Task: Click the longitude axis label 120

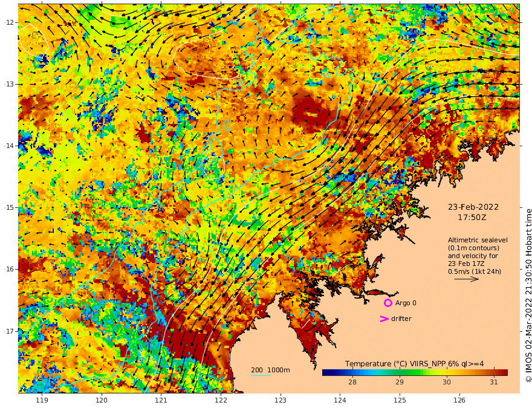Action: point(102,400)
